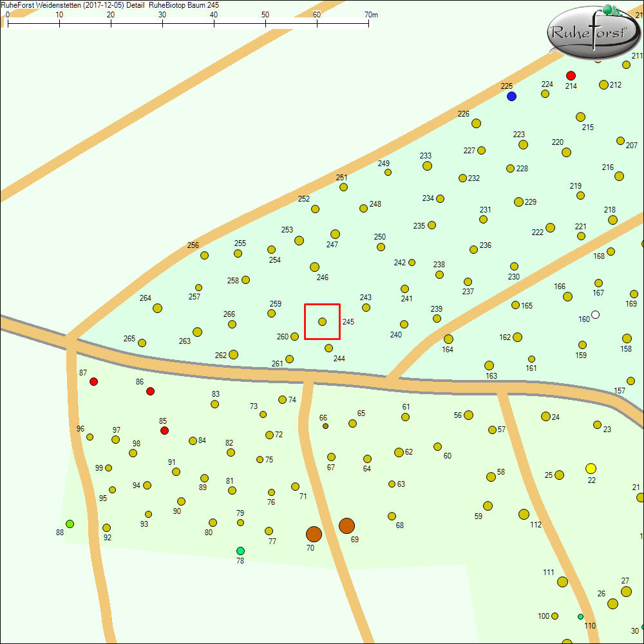Select the blue tree marker 225

click(x=511, y=96)
